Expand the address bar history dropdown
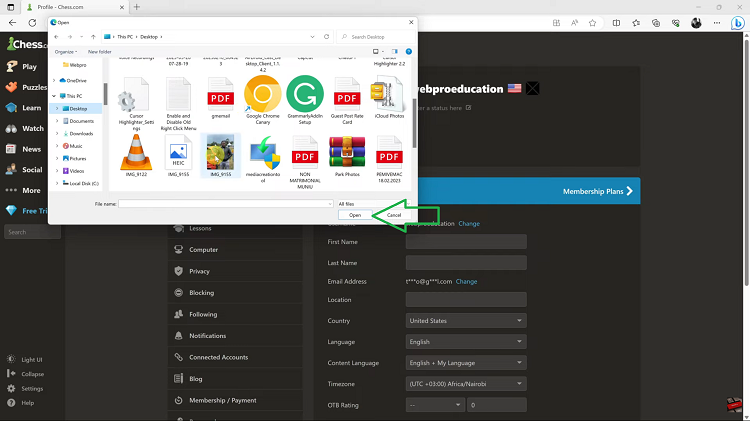The height and width of the screenshot is (421, 750). coord(312,37)
